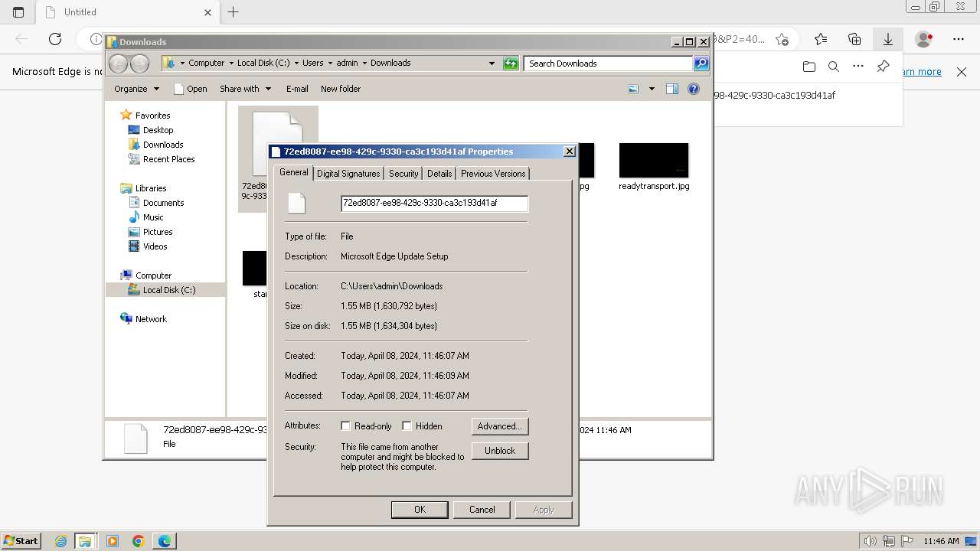Expand the Computer breadcrumb arrow
This screenshot has height=551, width=980.
click(231, 64)
